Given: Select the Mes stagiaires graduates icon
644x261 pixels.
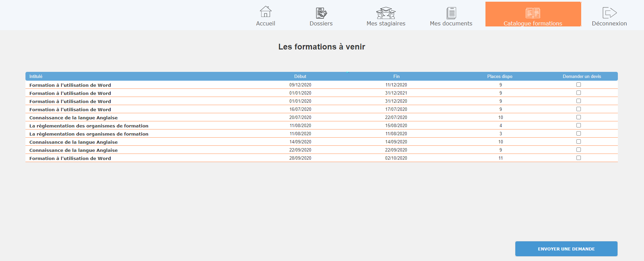Looking at the screenshot, I should 386,13.
